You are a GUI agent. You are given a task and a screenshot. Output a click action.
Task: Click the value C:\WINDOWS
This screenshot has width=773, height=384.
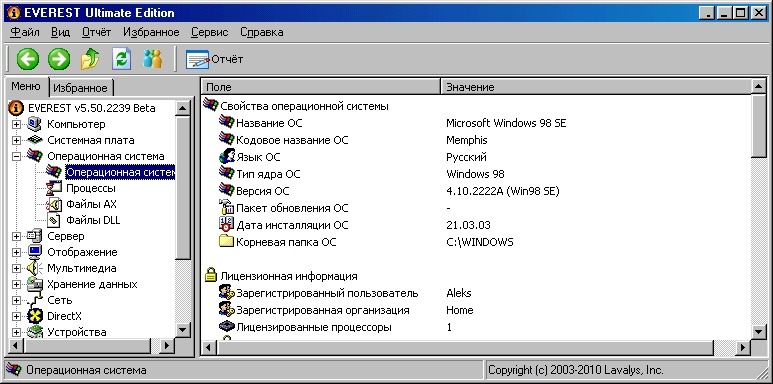480,242
